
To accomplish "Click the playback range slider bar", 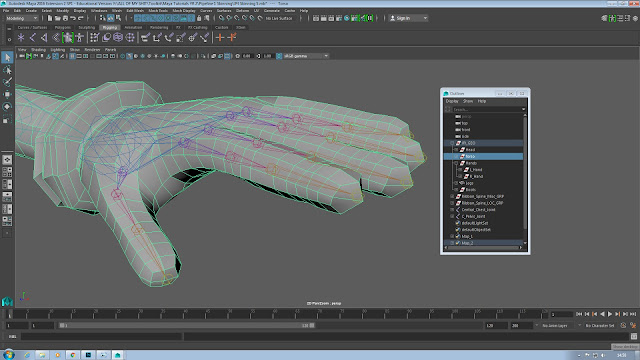I will 187,325.
